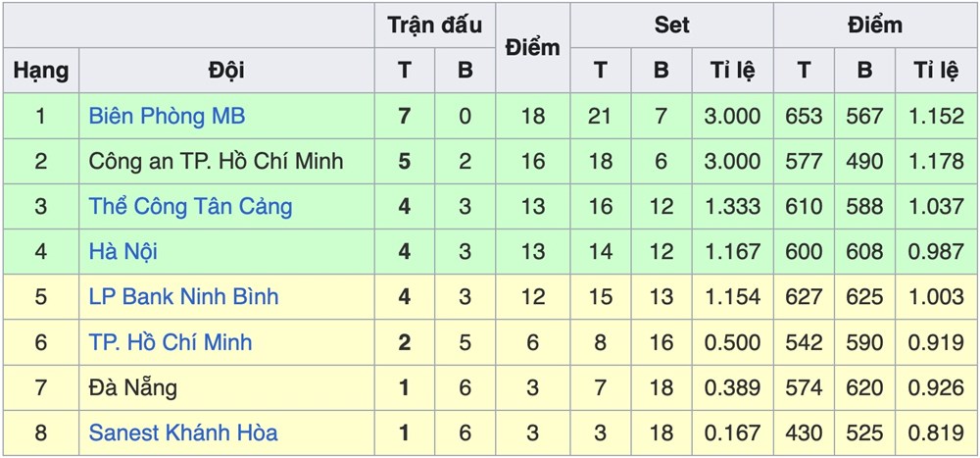980x458 pixels.
Task: Click the 1.178 points ratio cell
Action: coord(935,161)
